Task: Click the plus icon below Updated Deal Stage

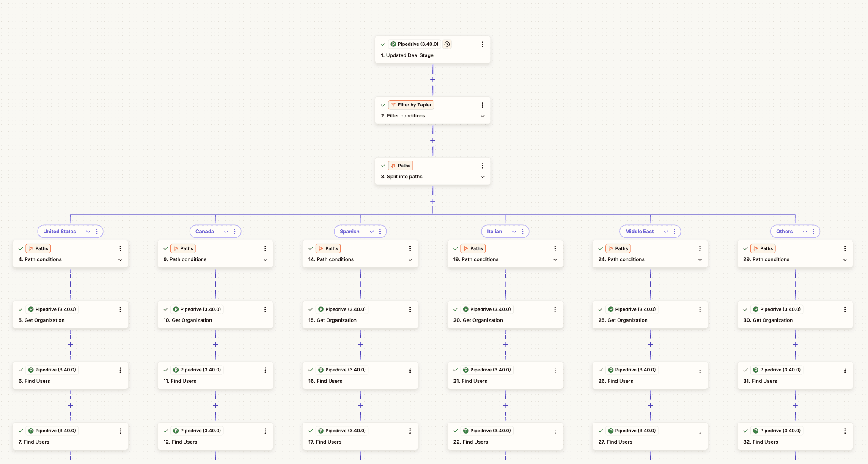Action: coord(432,79)
